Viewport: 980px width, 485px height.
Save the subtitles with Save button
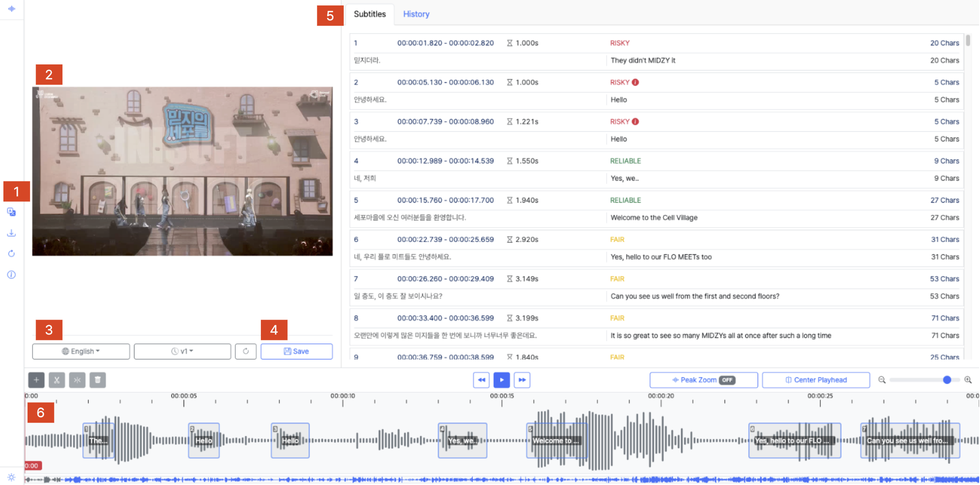click(297, 351)
